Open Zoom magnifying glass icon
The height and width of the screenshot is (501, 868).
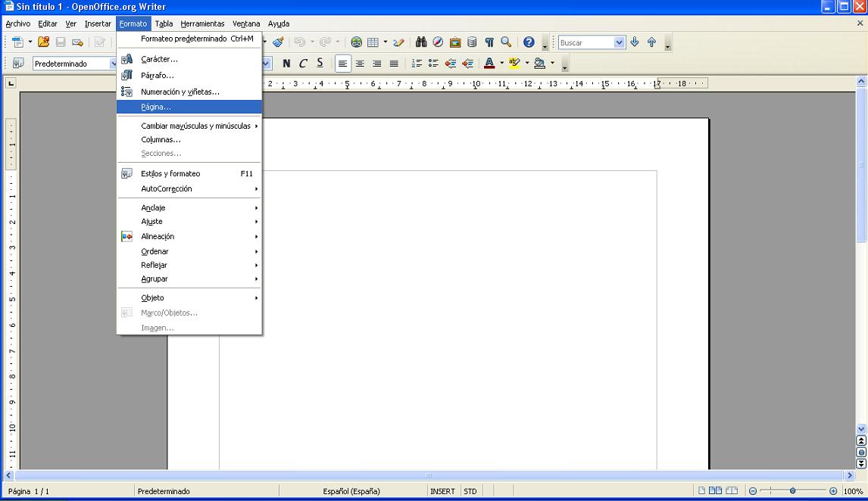(x=506, y=42)
